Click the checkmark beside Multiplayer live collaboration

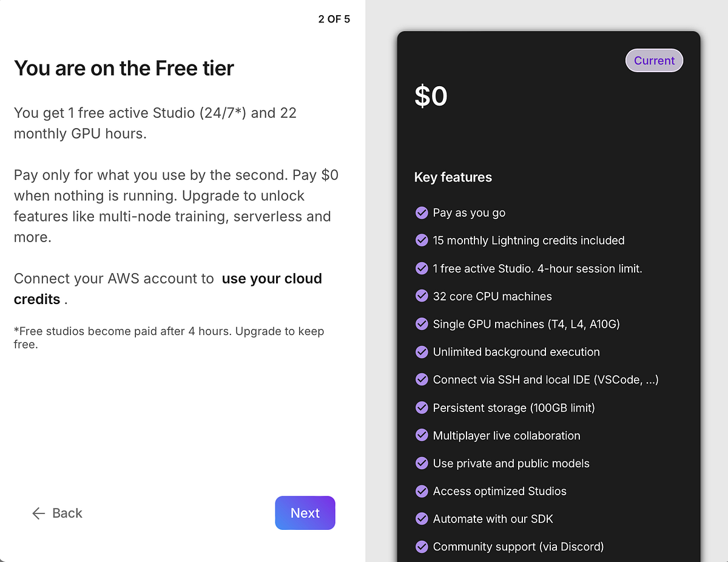pos(422,435)
